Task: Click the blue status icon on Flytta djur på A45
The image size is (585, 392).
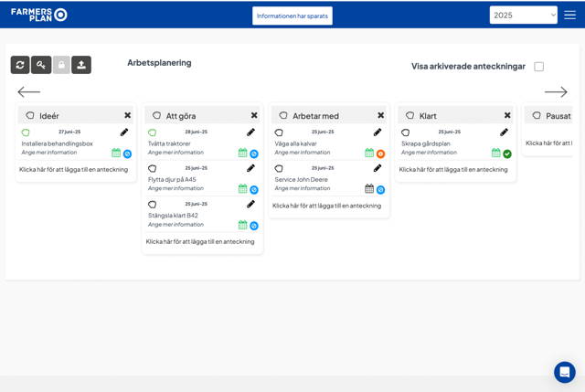Action: point(254,189)
